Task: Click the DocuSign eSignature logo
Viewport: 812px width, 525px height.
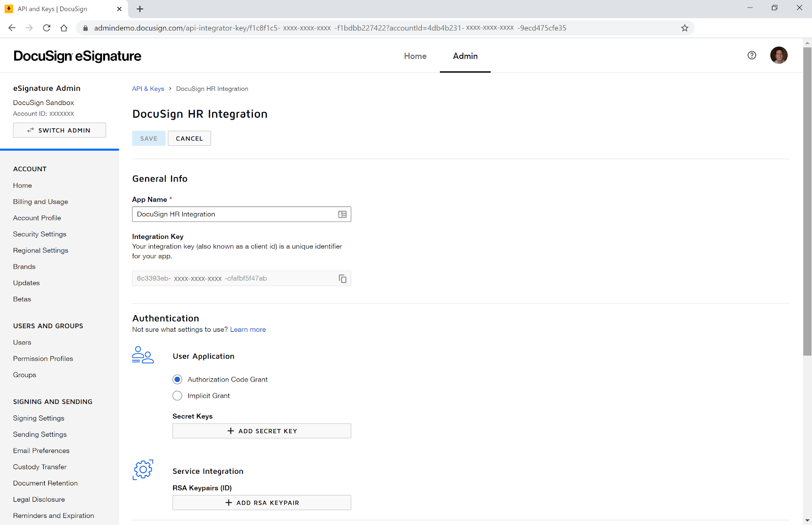Action: click(x=77, y=56)
